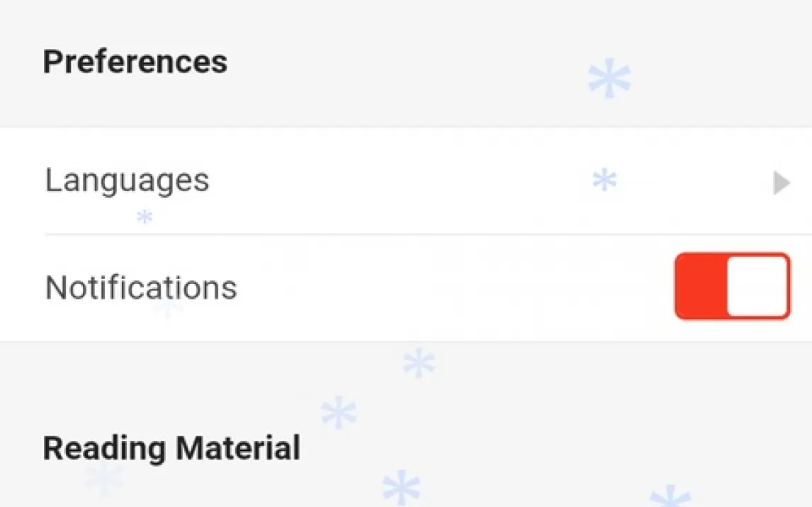The width and height of the screenshot is (812, 507).
Task: Click the snowflake just below Notifications row
Action: click(x=419, y=363)
